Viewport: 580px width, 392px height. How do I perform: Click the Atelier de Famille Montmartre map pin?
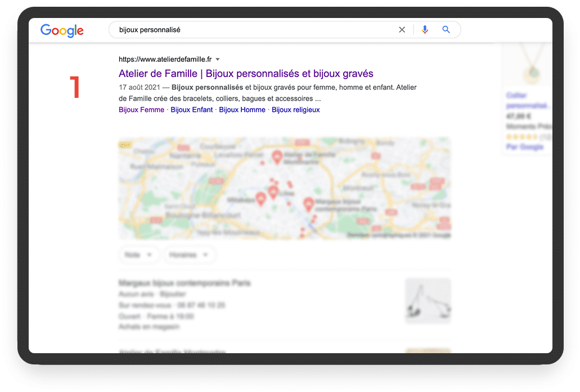click(277, 157)
